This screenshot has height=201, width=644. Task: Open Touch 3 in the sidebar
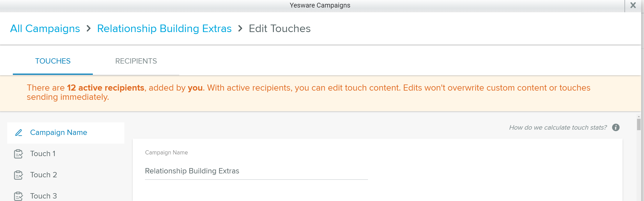click(x=66, y=196)
